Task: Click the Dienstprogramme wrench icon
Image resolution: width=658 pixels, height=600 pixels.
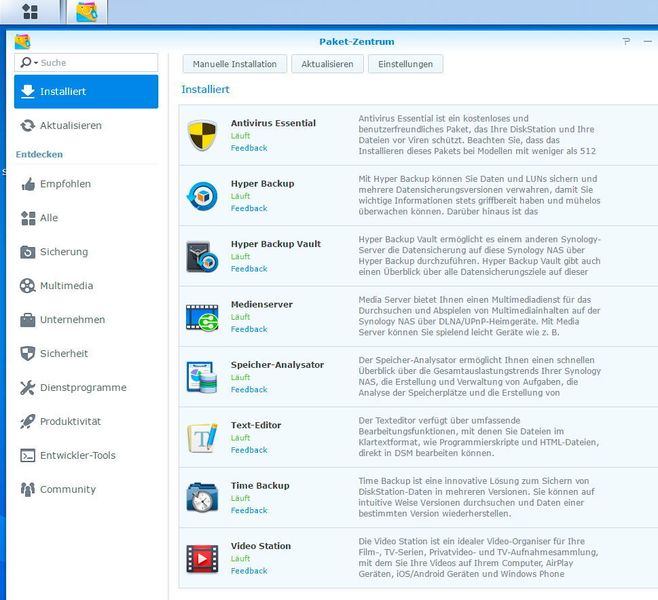Action: click(x=28, y=388)
